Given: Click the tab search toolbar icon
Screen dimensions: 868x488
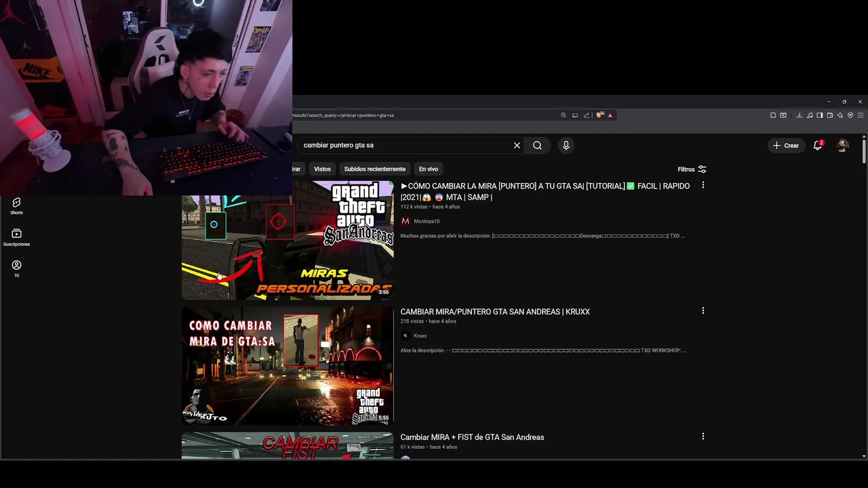Looking at the screenshot, I should (783, 115).
